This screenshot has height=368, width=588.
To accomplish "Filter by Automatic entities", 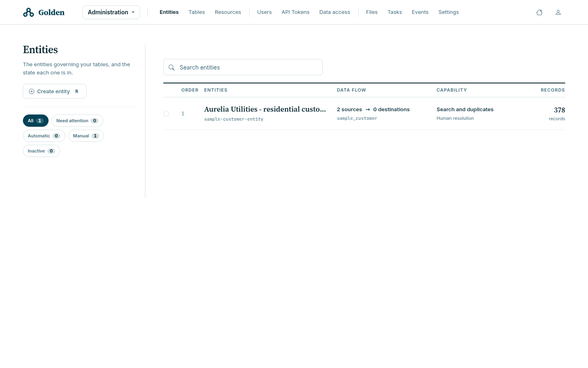I will coord(44,136).
